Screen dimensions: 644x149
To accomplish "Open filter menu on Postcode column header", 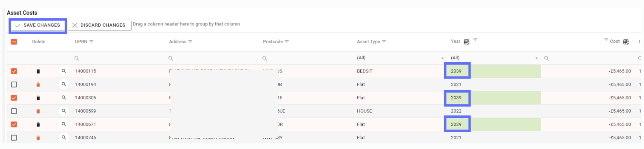I will tap(286, 42).
